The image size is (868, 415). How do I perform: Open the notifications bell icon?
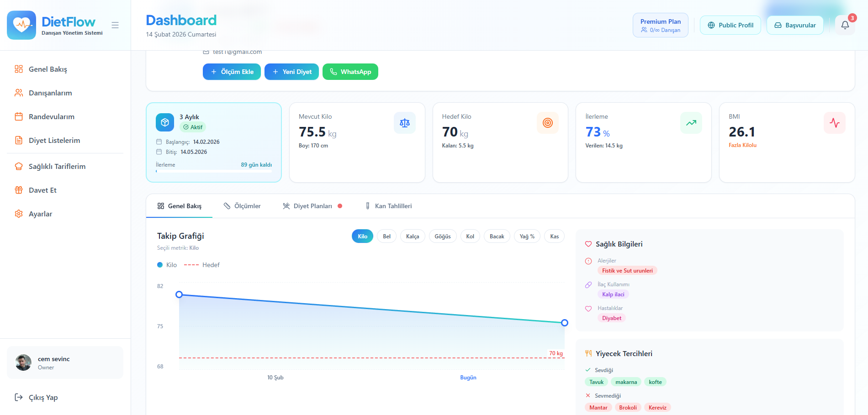tap(845, 25)
